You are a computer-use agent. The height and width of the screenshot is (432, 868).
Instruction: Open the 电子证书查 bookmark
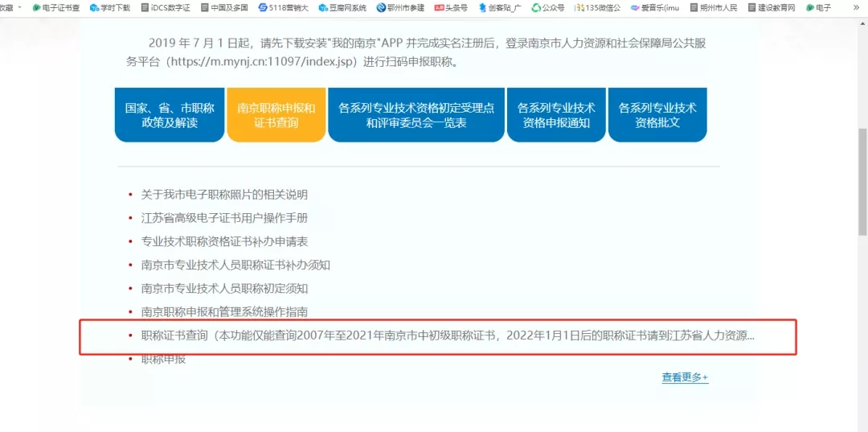coord(56,8)
